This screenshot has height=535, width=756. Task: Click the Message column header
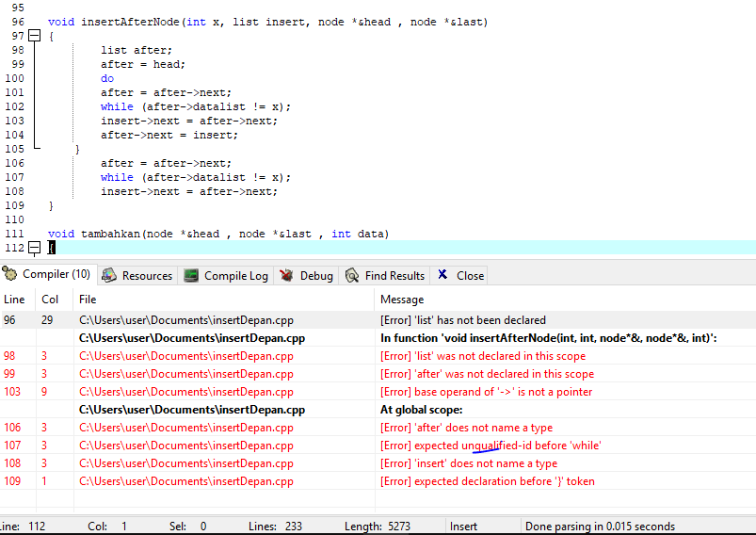[565, 300]
